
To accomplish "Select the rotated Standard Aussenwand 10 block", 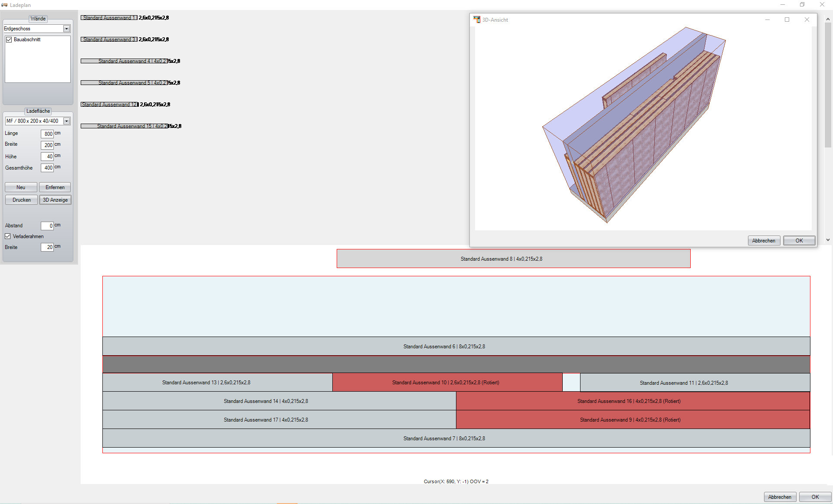I will click(x=447, y=383).
